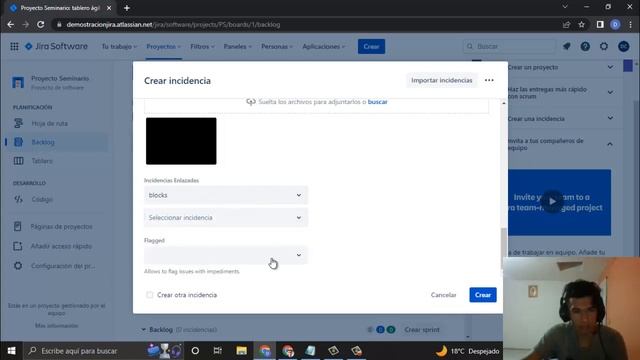Click the Cortana circle icon in taskbar

pos(195,351)
